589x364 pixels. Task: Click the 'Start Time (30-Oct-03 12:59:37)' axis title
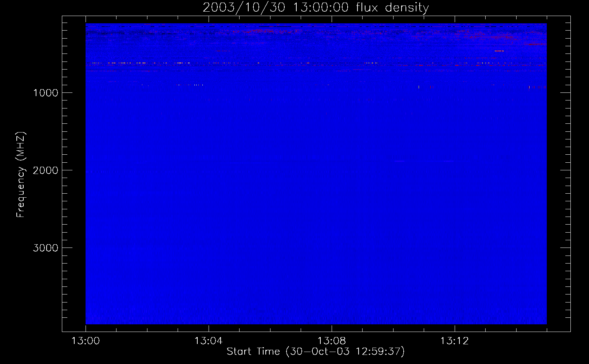tap(316, 352)
